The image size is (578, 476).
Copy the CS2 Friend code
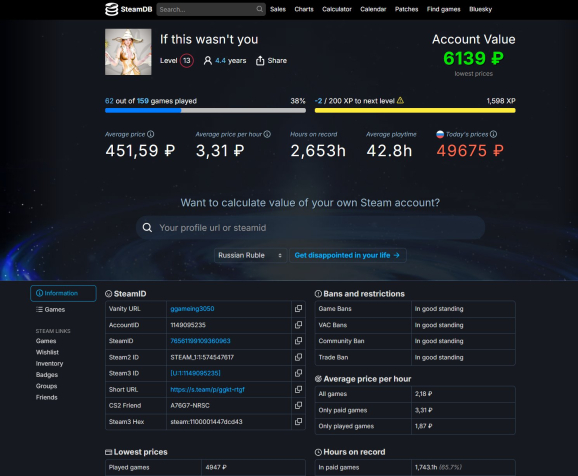[298, 405]
